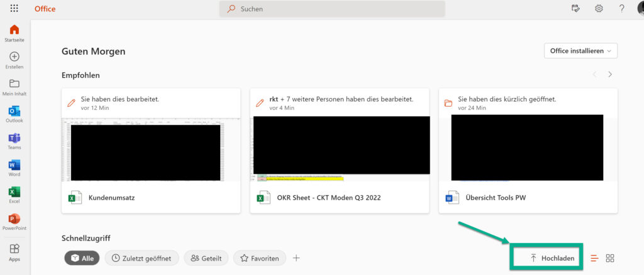Open Word from the sidebar

[14, 168]
